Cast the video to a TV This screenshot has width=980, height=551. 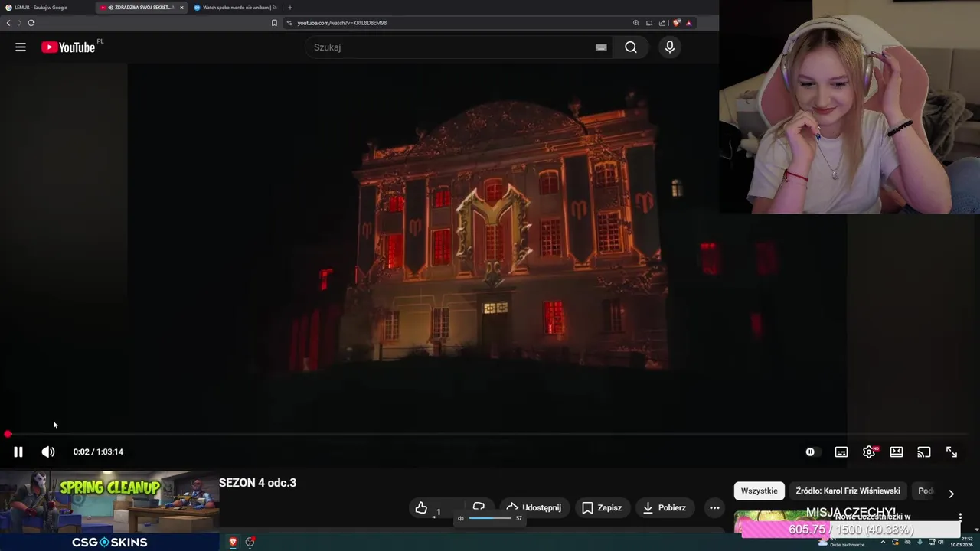[924, 452]
